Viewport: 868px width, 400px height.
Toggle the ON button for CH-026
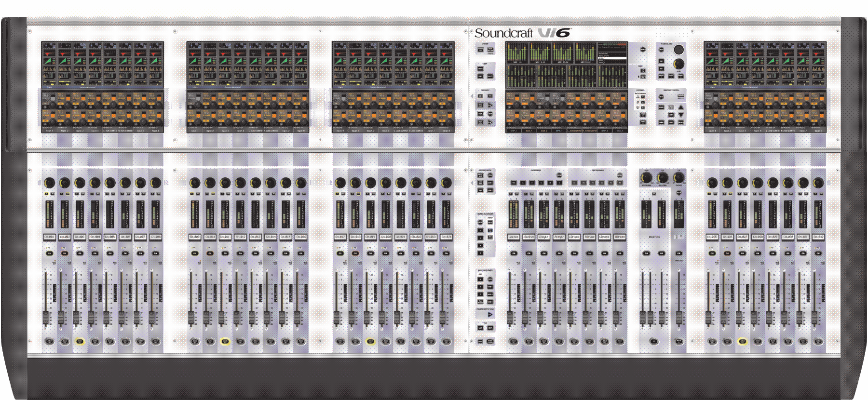click(728, 253)
